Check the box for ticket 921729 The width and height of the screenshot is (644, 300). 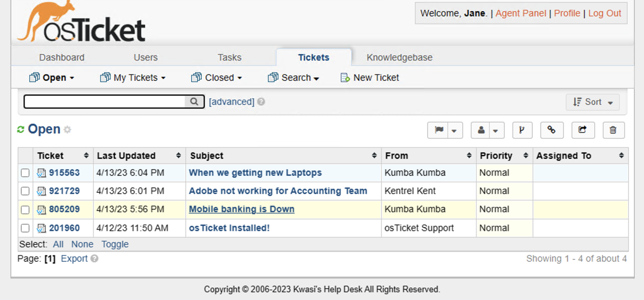25,191
